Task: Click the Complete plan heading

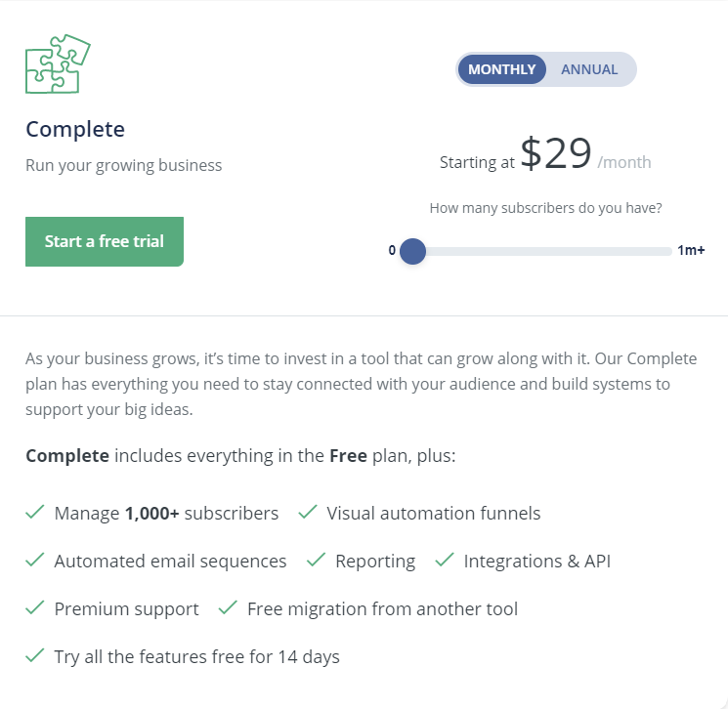Action: tap(75, 129)
